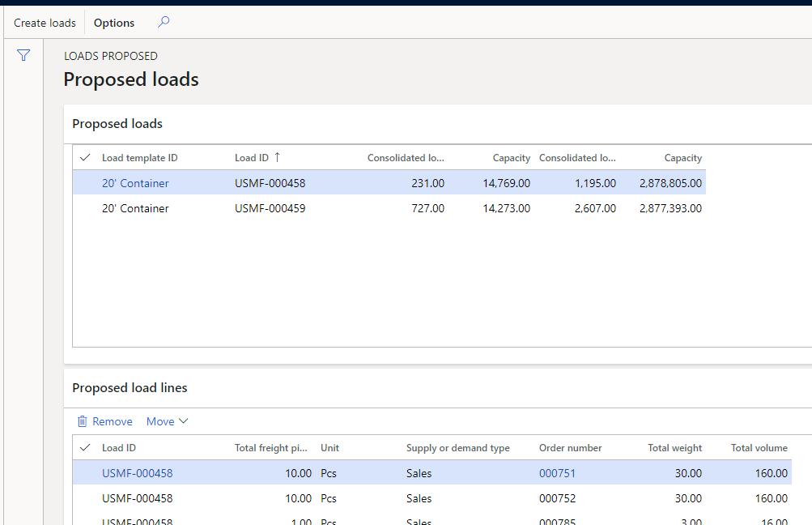Click the 2,878,805.00 capacity cell
Image resolution: width=812 pixels, height=525 pixels.
tap(670, 183)
